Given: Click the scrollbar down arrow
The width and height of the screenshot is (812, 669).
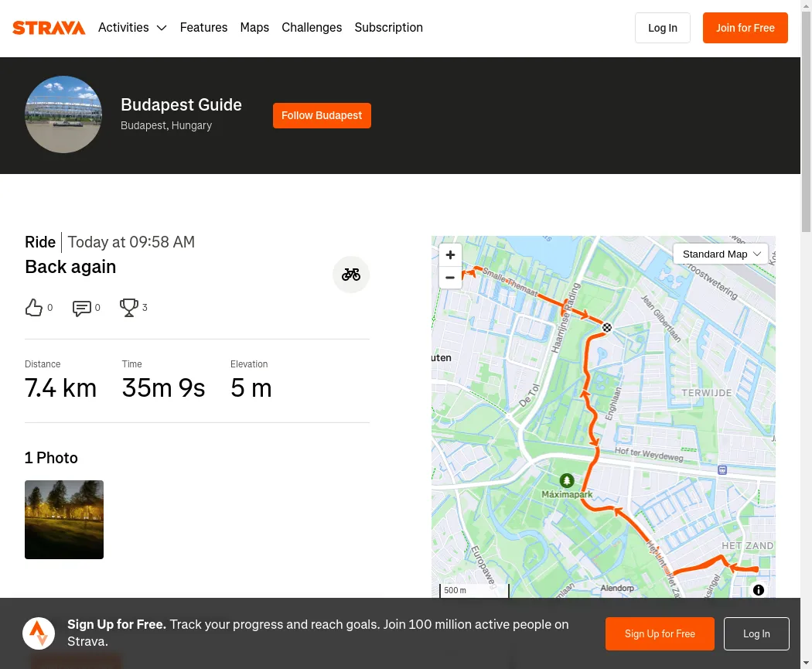Looking at the screenshot, I should tap(807, 664).
